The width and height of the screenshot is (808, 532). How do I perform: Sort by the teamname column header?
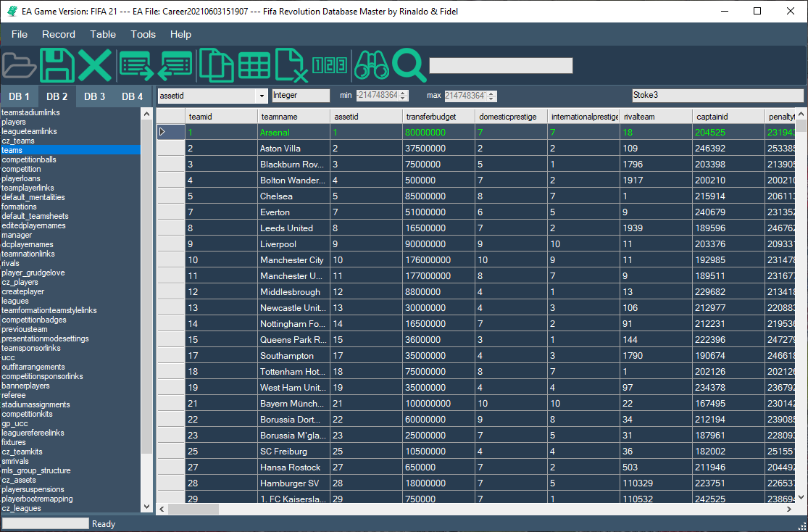[x=294, y=117]
